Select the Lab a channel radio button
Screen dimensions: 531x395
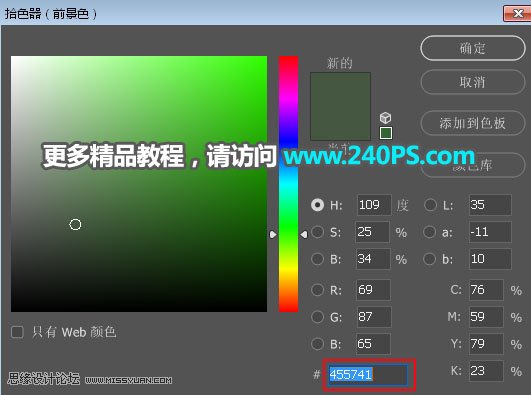[x=429, y=232]
